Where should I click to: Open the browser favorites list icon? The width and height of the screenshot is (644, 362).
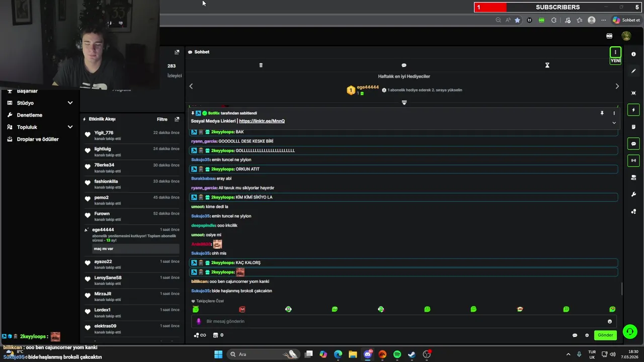(x=580, y=20)
